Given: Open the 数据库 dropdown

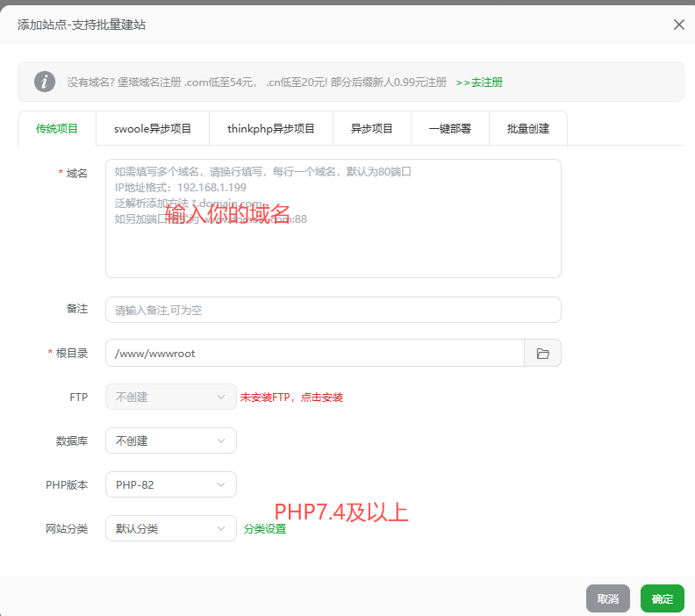Looking at the screenshot, I should tap(170, 441).
